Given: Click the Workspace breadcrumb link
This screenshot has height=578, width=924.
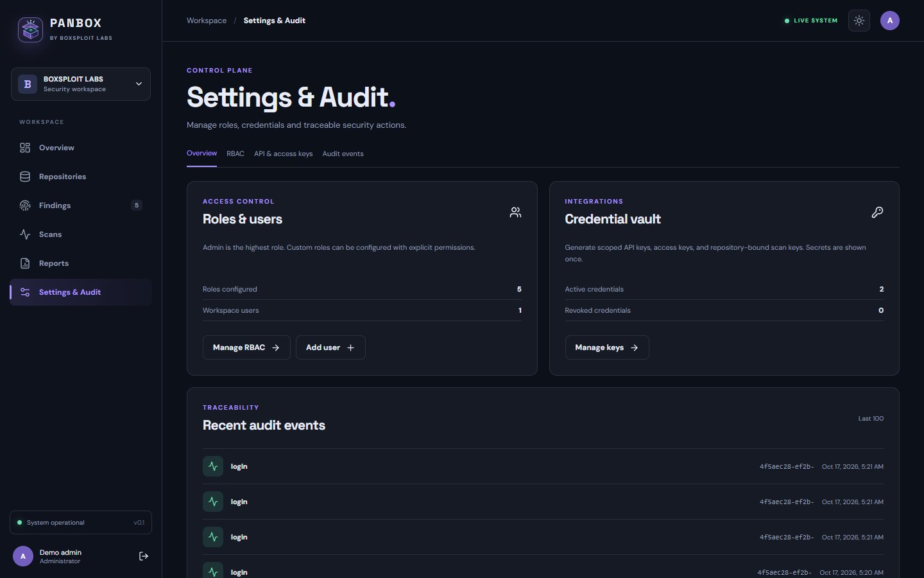Looking at the screenshot, I should [207, 21].
